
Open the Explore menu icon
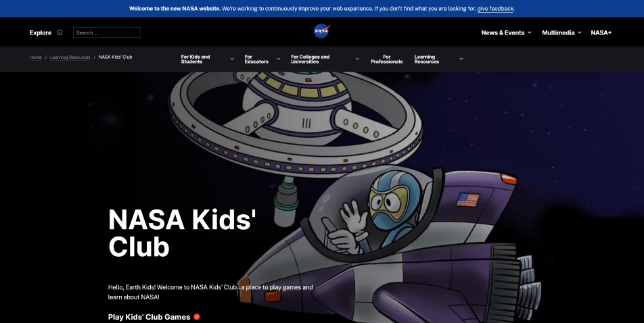pos(60,32)
